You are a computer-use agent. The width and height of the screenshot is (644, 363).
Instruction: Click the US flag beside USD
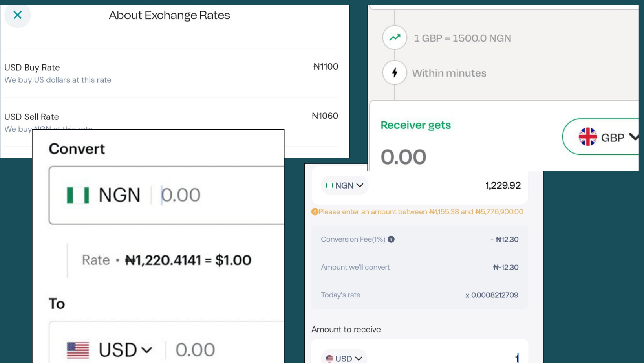pos(79,349)
